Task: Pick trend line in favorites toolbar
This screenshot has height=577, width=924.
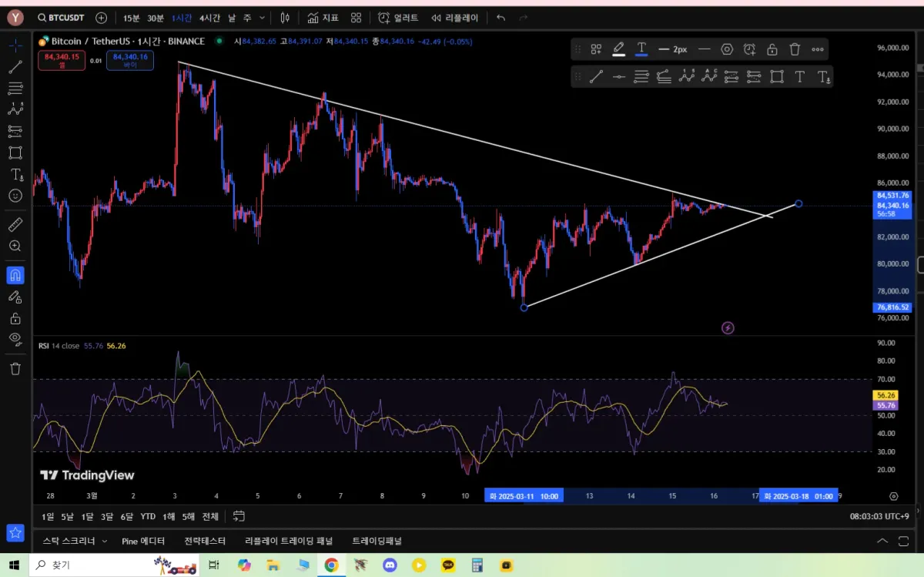Action: tap(596, 76)
